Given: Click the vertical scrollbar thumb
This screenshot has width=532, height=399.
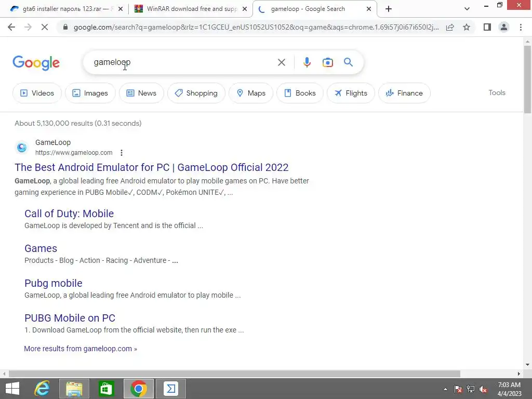Looking at the screenshot, I should coord(527,79).
